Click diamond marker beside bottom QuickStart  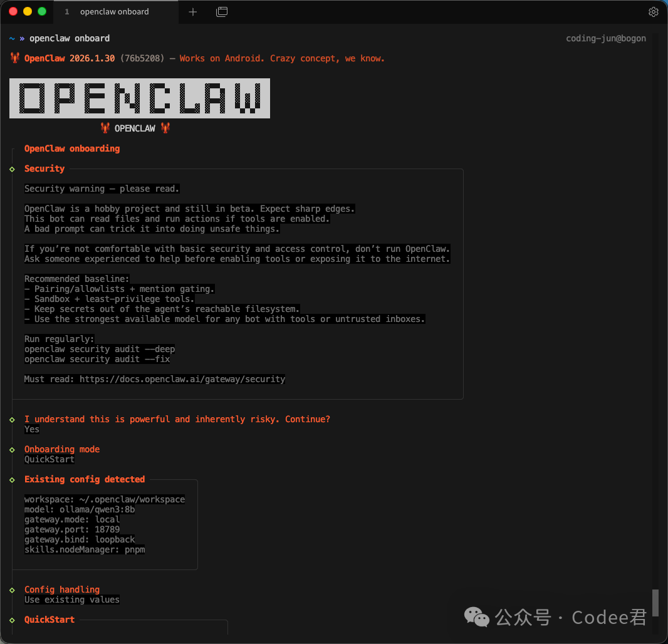(12, 620)
